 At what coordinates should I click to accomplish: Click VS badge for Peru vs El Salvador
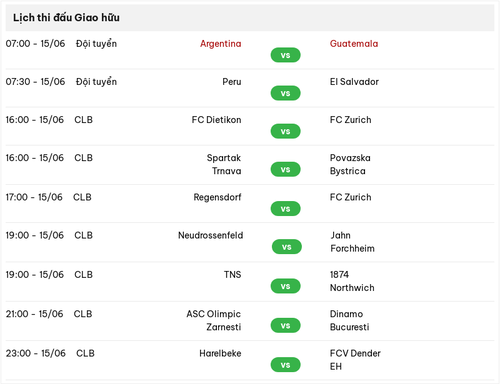[285, 93]
